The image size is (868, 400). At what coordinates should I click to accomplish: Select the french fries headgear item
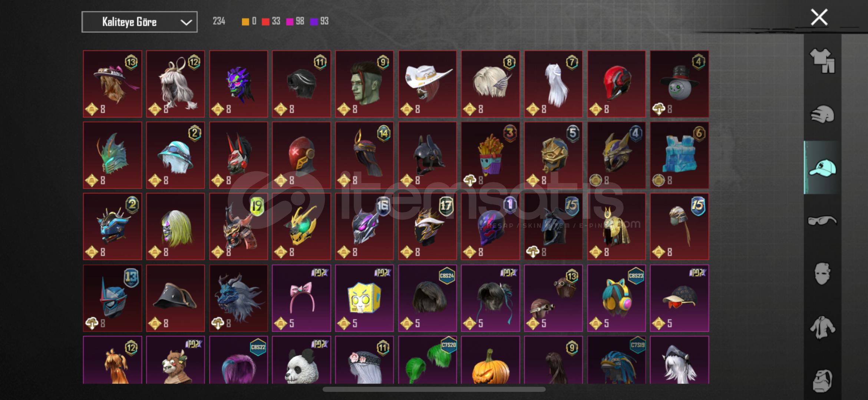tap(490, 155)
